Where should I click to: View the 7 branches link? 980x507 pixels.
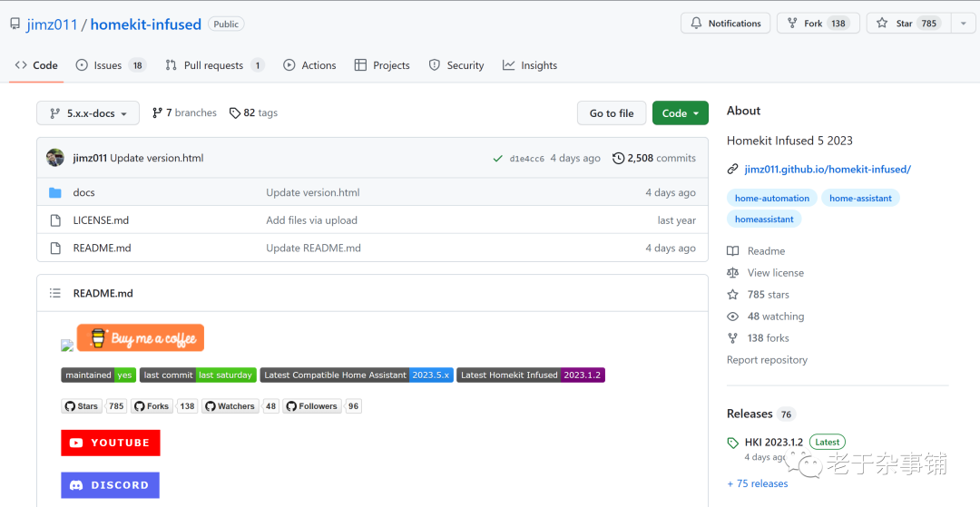coord(184,113)
